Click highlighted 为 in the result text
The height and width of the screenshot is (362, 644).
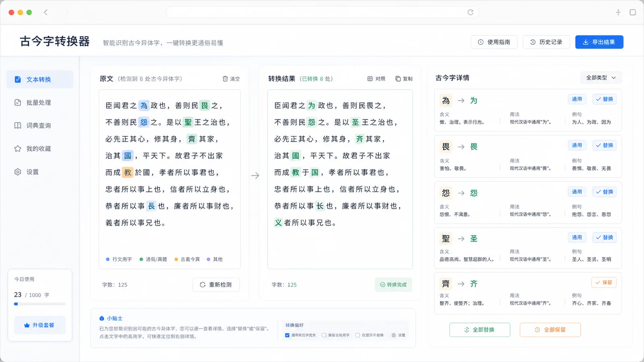(312, 105)
